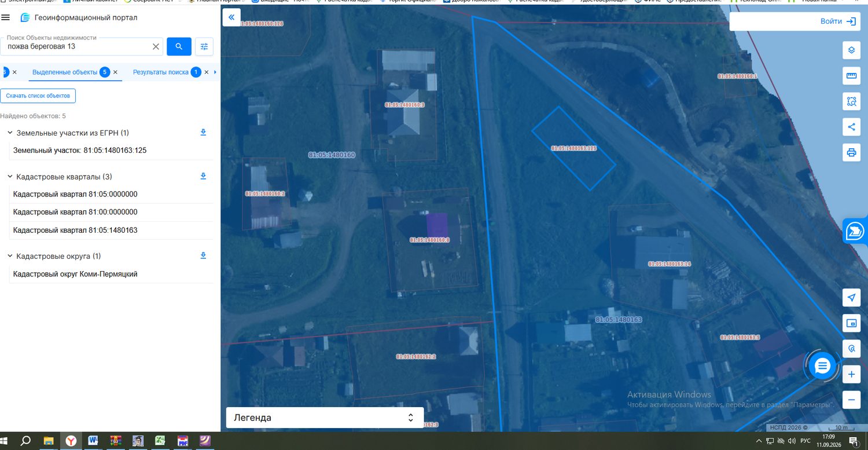Select Земельный участок 81:05:1480163:125 entry
This screenshot has height=450, width=868.
point(111,151)
